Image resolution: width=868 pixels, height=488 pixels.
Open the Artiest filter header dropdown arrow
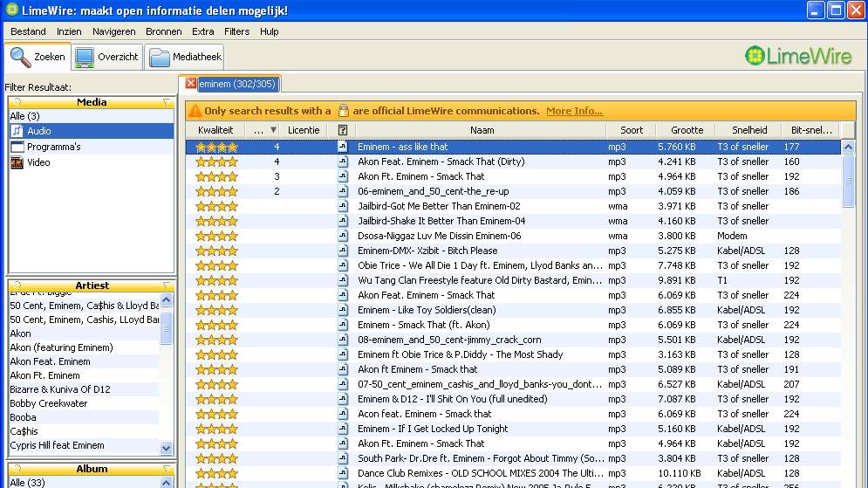(166, 285)
